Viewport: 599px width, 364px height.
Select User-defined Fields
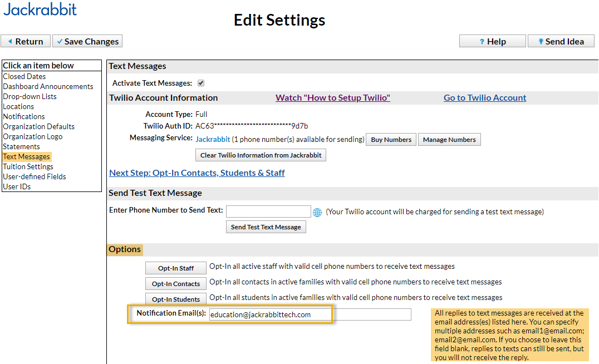point(35,176)
